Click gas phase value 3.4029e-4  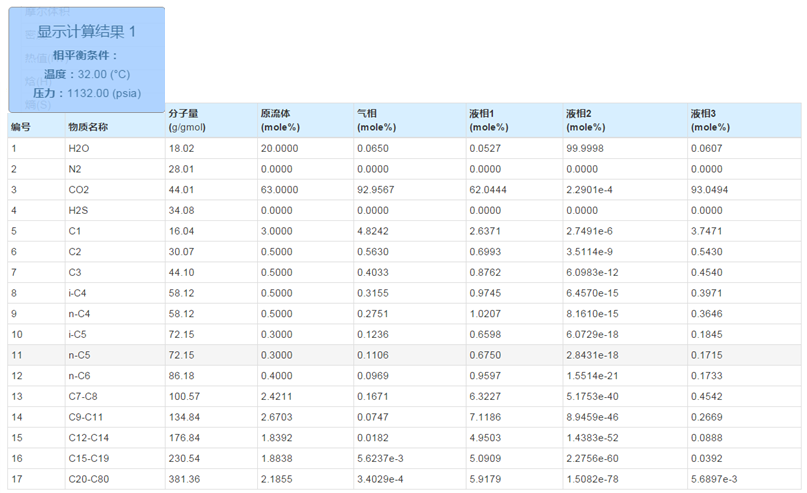(x=380, y=479)
